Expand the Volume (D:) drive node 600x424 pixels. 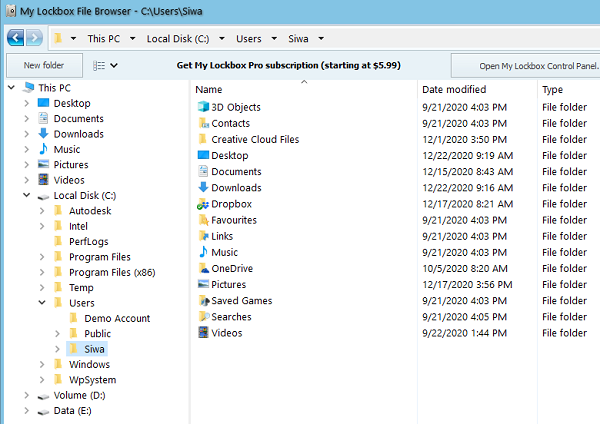click(26, 396)
